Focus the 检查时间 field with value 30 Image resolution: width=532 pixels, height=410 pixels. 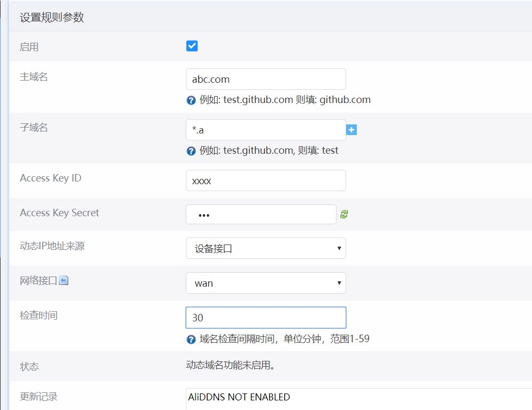[x=265, y=318]
